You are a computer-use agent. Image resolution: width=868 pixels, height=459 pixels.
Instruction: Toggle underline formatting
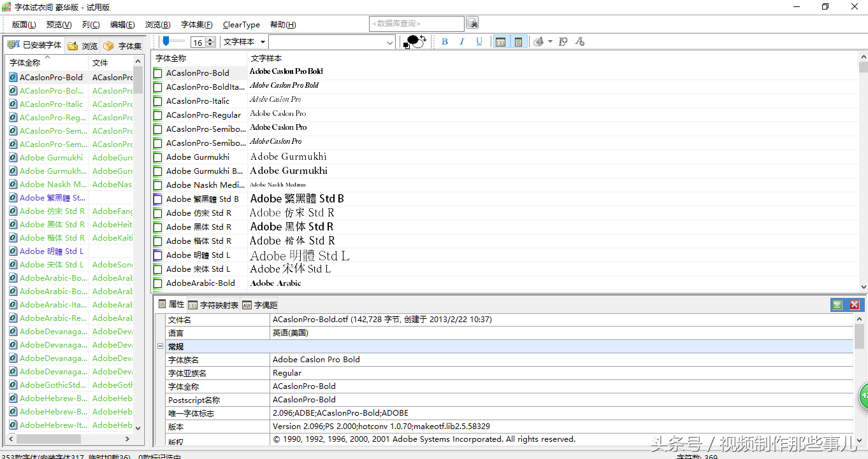pos(479,41)
